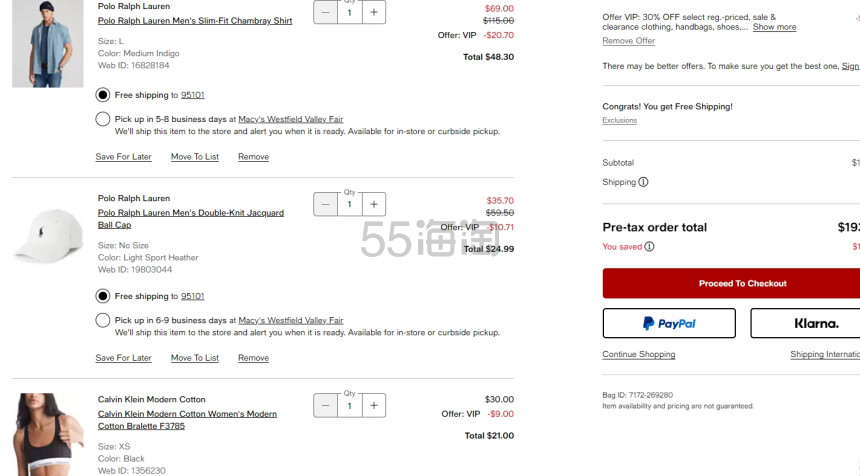Remove the Chambray Shirt from bag
The image size is (860, 476).
pos(253,156)
